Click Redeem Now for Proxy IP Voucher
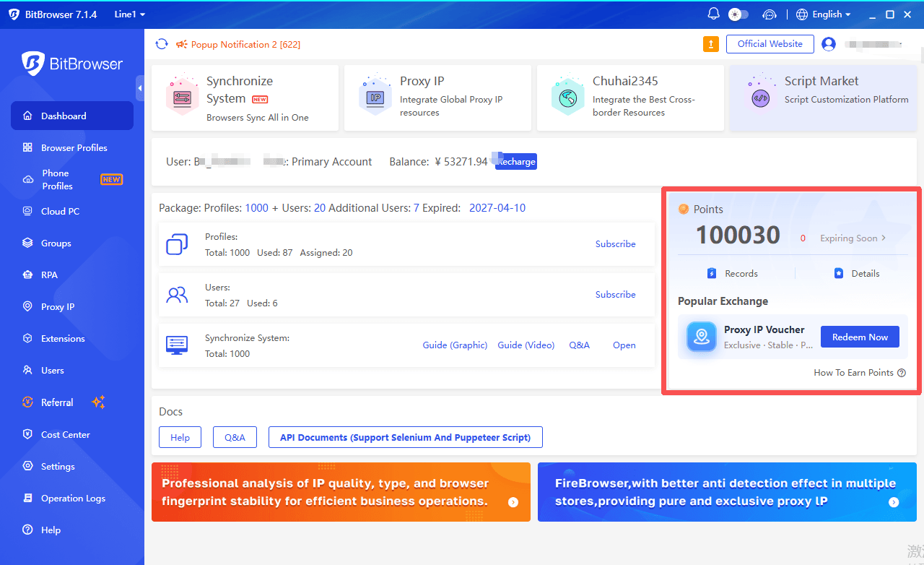Image resolution: width=924 pixels, height=565 pixels. 860,337
